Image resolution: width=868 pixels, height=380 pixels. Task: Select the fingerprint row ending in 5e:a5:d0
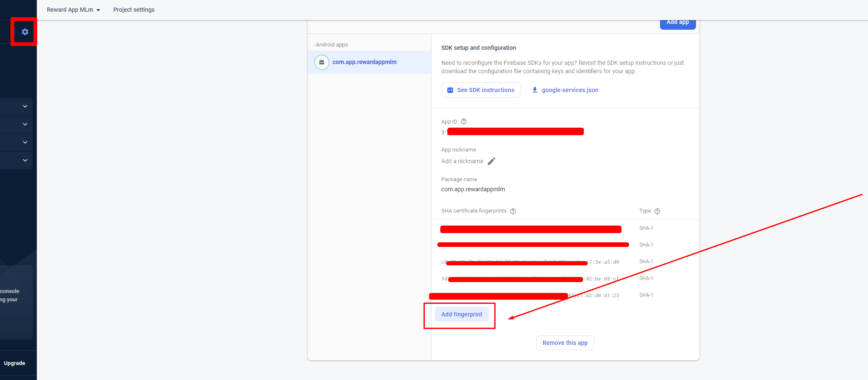pos(530,262)
